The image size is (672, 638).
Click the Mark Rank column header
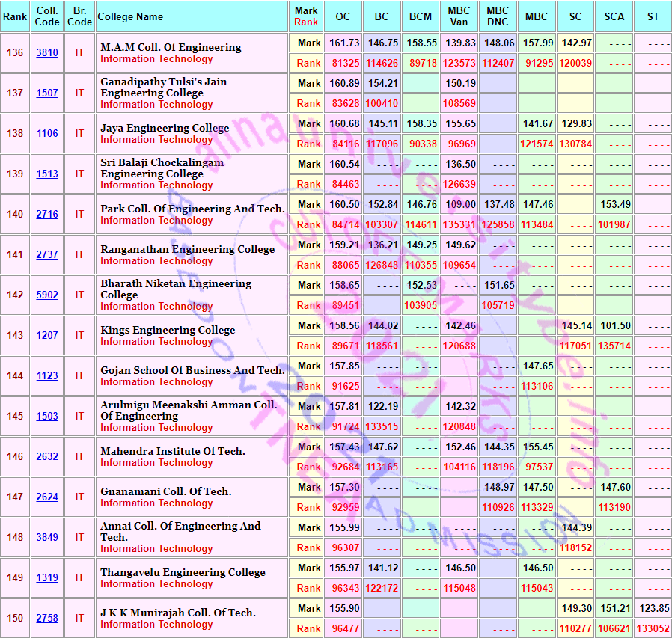tap(306, 16)
